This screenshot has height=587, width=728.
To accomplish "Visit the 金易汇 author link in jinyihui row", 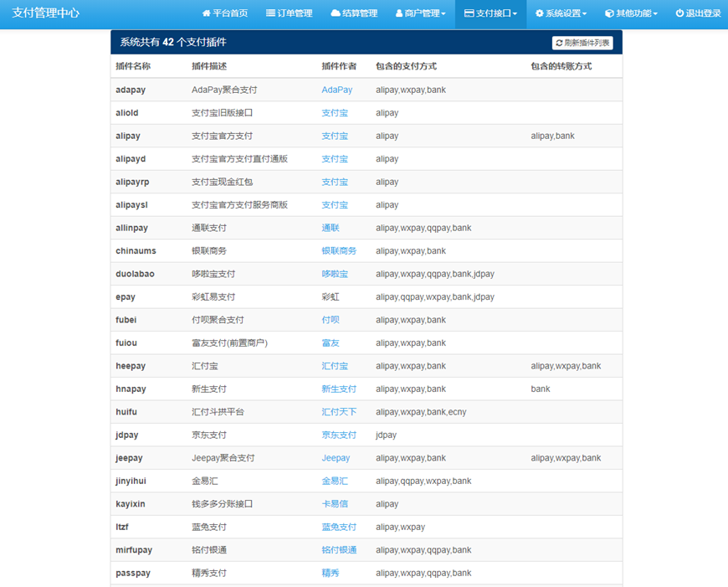I will (335, 481).
